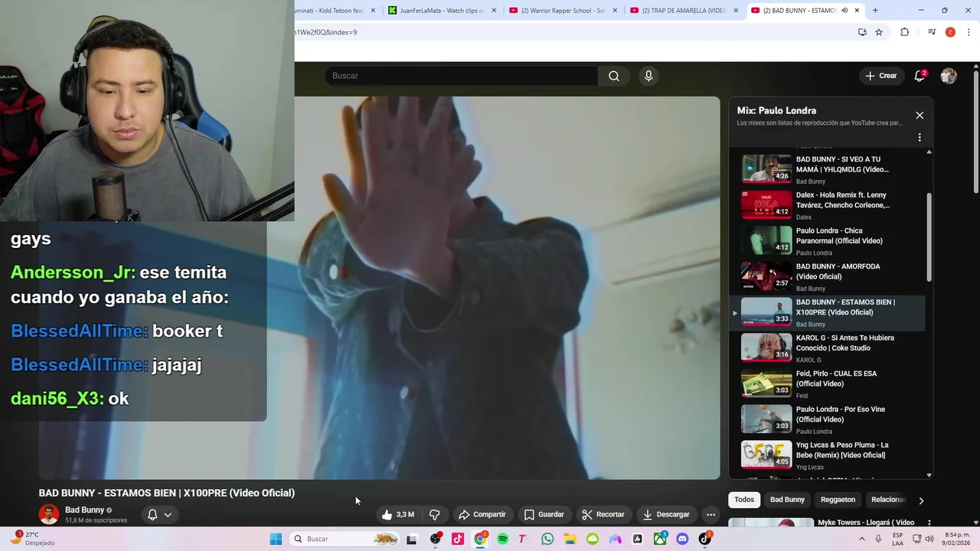Viewport: 980px width, 551px height.
Task: Activate voice search microphone icon
Action: (648, 76)
